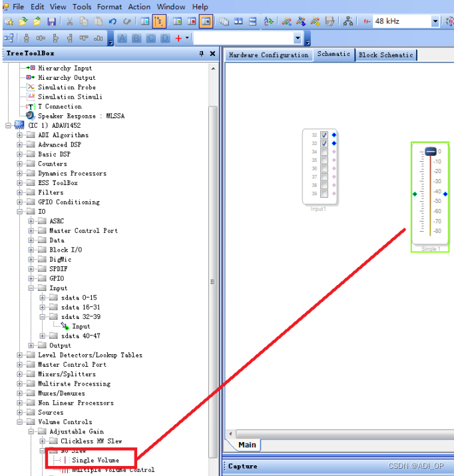Open the 48 kHz sample rate dropdown
Image resolution: width=454 pixels, height=476 pixels.
click(435, 21)
